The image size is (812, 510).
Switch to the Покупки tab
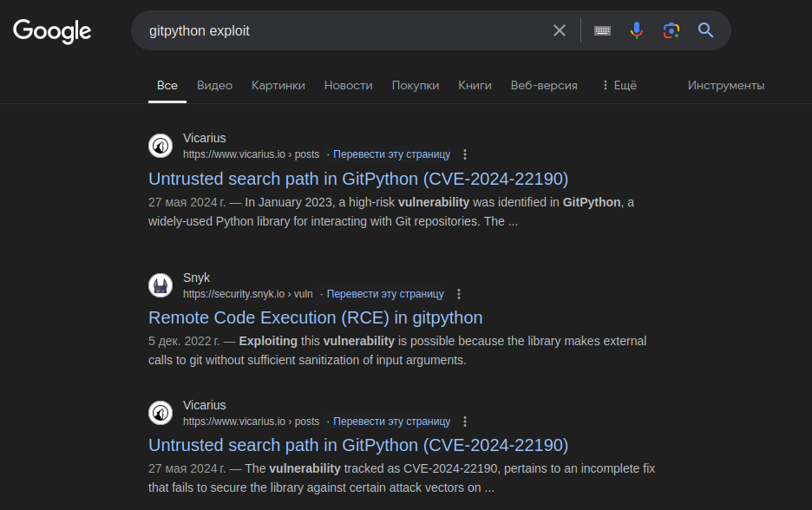point(416,85)
